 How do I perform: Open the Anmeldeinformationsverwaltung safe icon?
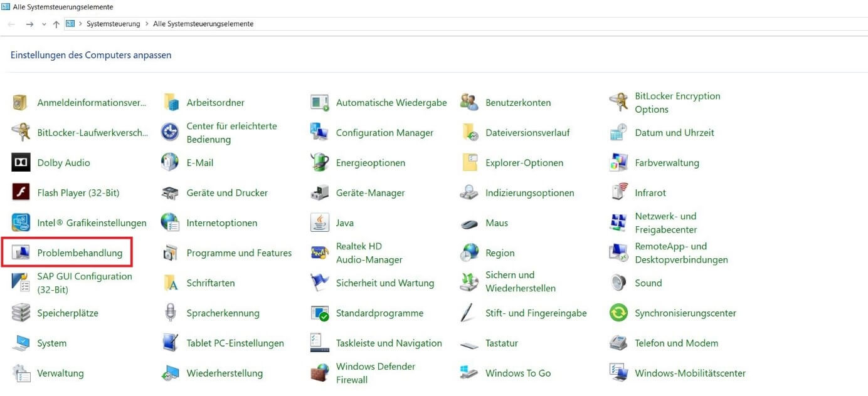pyautogui.click(x=21, y=102)
